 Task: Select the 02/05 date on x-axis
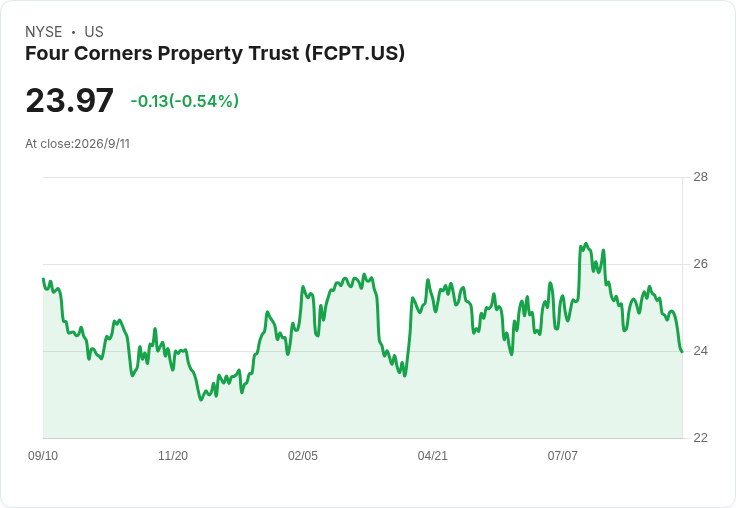[x=303, y=455]
